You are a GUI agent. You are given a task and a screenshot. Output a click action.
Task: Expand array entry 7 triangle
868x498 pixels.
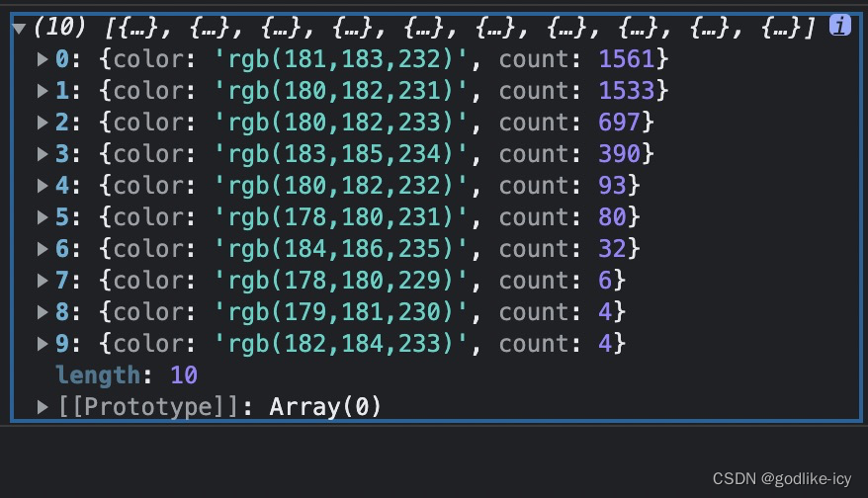pos(43,280)
